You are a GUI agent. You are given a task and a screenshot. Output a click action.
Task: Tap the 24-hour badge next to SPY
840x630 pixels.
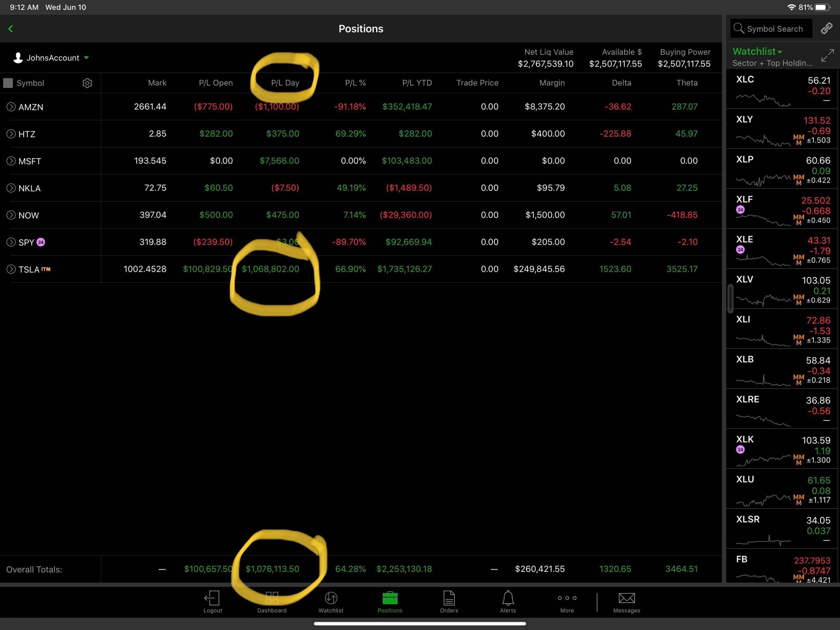pos(41,242)
